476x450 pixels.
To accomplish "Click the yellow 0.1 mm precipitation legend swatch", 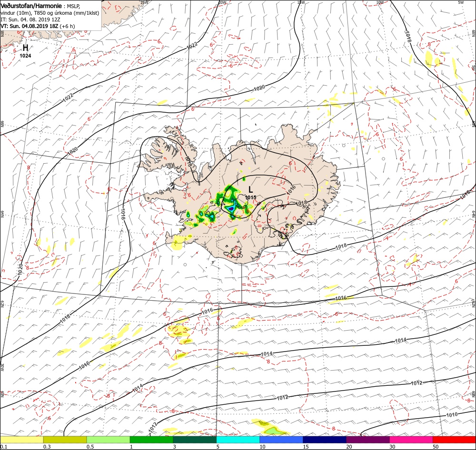I will (x=21, y=440).
